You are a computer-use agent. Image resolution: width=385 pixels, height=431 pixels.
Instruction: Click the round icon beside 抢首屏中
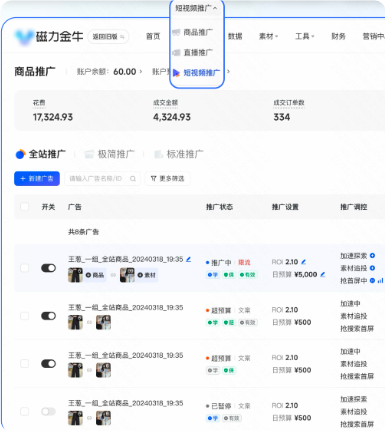click(x=372, y=280)
